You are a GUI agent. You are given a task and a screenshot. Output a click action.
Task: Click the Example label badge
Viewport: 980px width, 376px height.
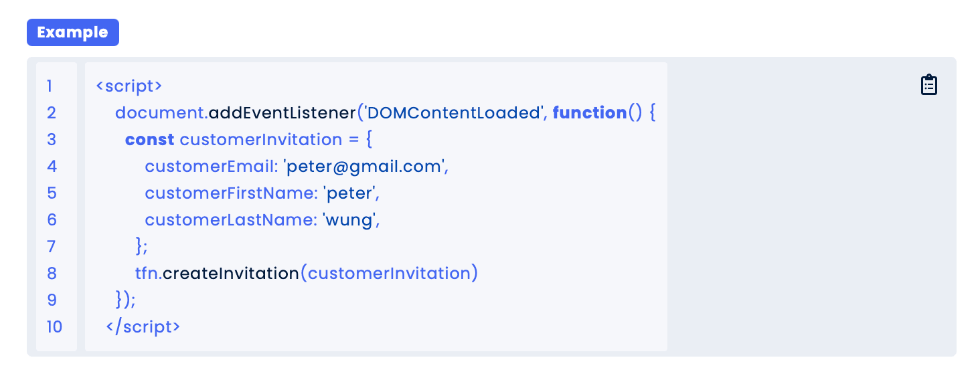[x=72, y=33]
